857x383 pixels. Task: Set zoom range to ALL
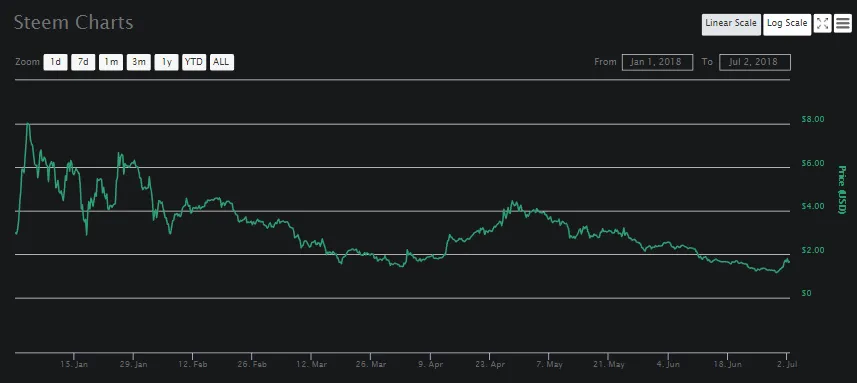click(x=221, y=62)
